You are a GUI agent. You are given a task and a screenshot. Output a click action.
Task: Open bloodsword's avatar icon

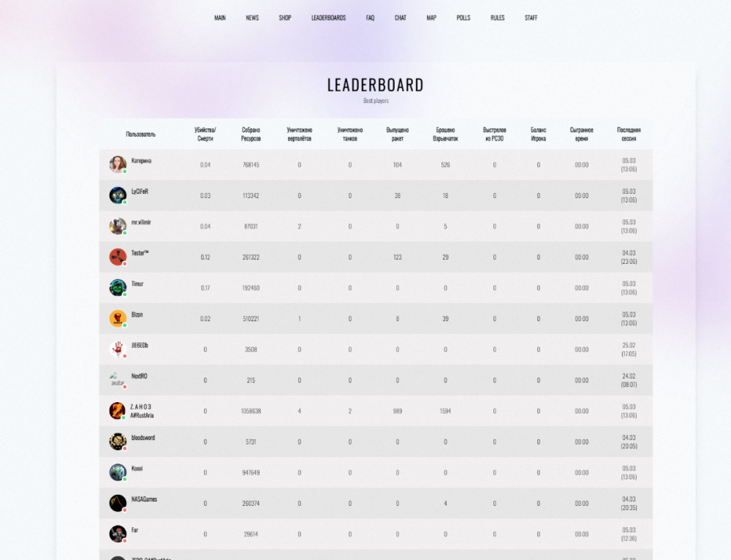[118, 442]
